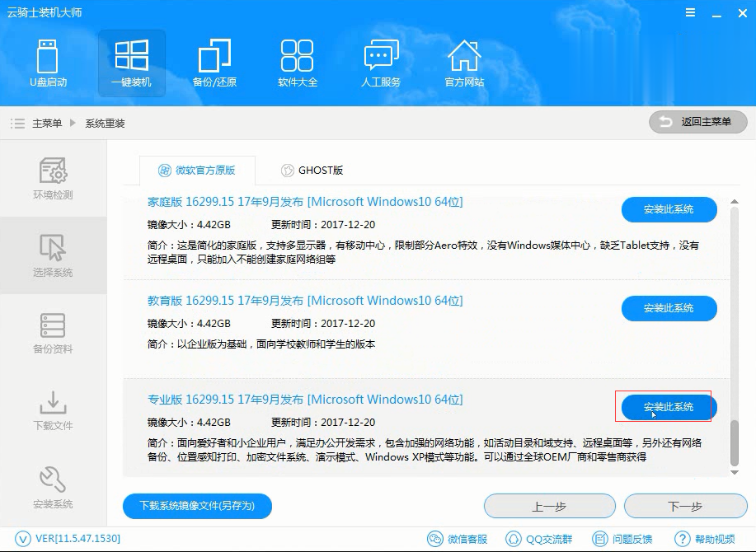This screenshot has height=552, width=756.
Task: Click the 云骑士装机大师 window title
Action: 45,12
